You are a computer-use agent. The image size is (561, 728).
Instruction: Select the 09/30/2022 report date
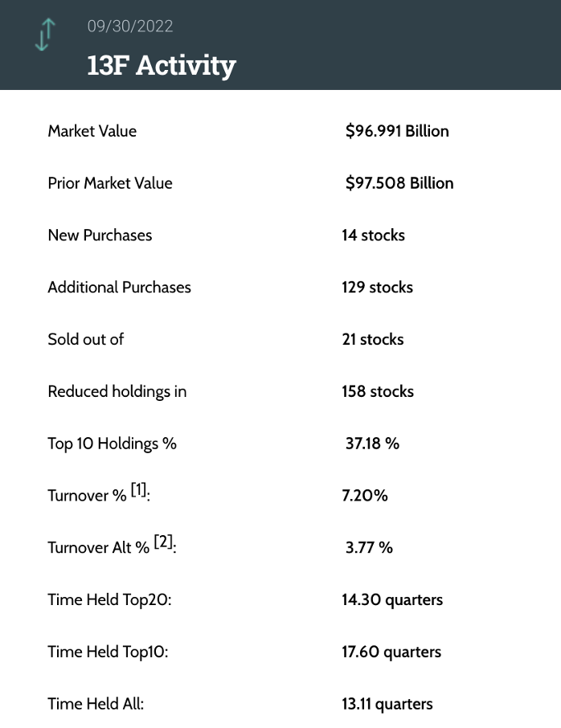pyautogui.click(x=130, y=27)
